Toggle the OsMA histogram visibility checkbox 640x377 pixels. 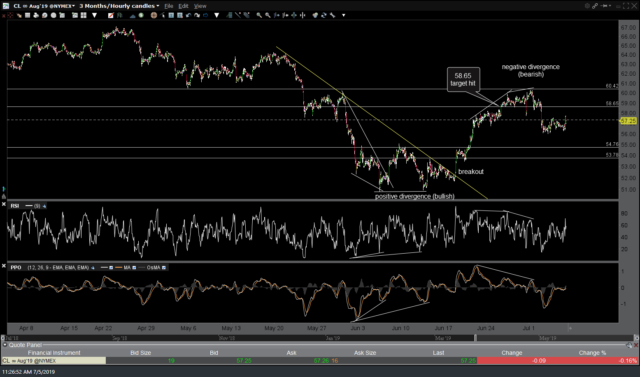pyautogui.click(x=164, y=268)
